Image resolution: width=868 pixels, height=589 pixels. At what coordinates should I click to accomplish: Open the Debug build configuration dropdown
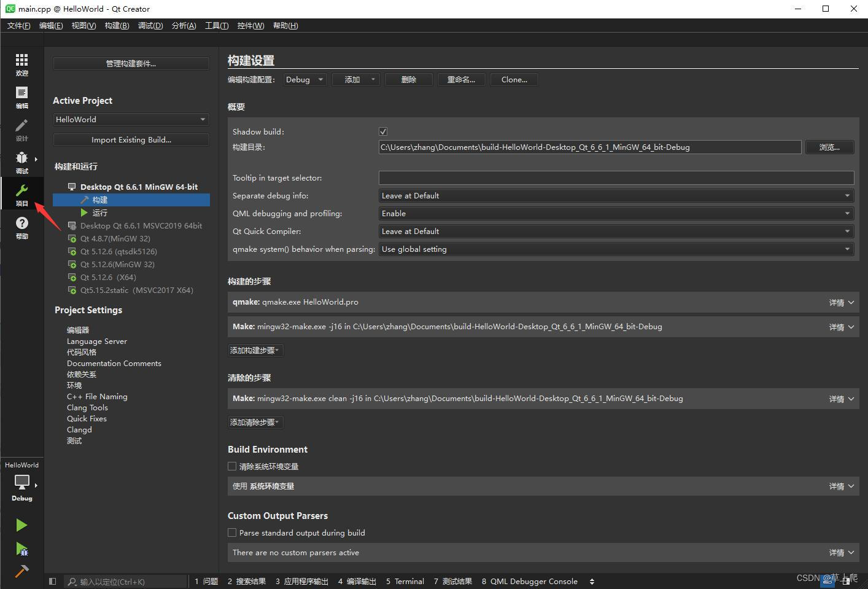(x=304, y=79)
